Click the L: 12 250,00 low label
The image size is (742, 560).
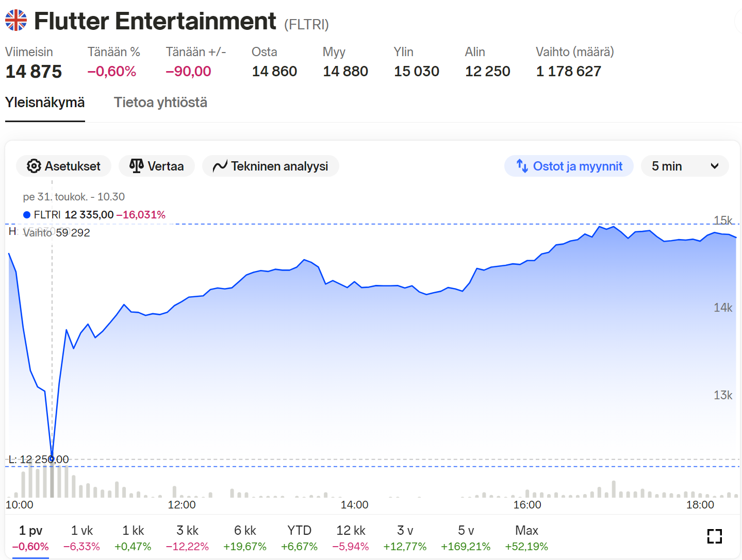click(39, 460)
